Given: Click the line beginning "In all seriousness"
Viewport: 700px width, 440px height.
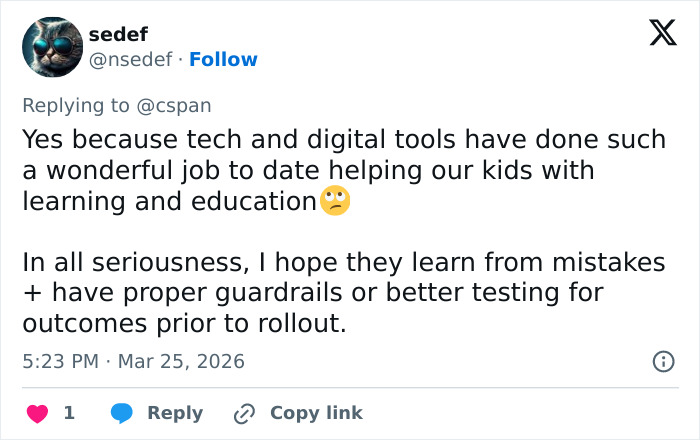Looking at the screenshot, I should click(x=343, y=263).
